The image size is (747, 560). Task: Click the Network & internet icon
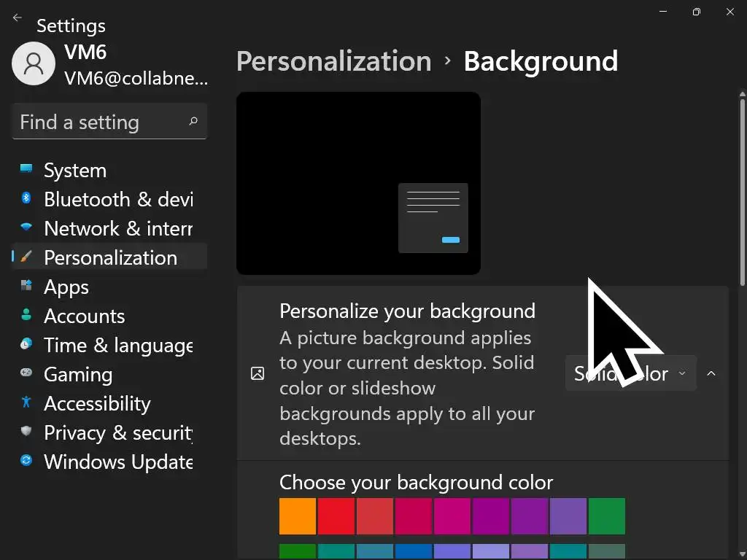click(x=26, y=228)
